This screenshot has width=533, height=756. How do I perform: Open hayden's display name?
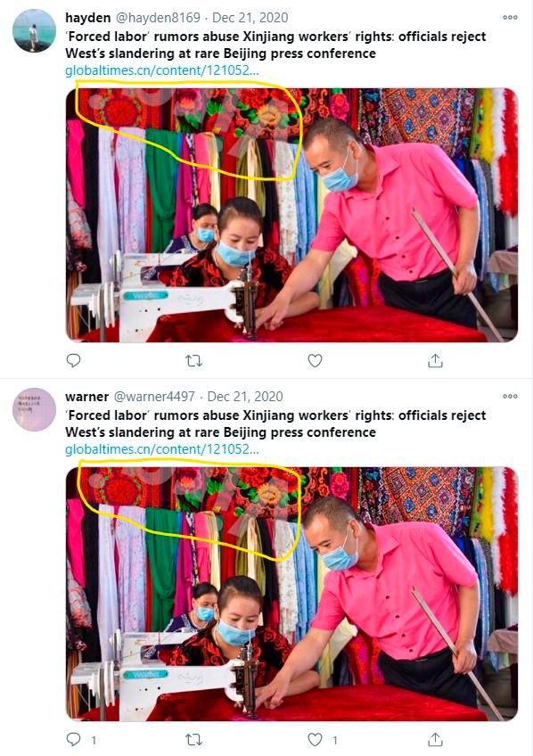point(87,18)
